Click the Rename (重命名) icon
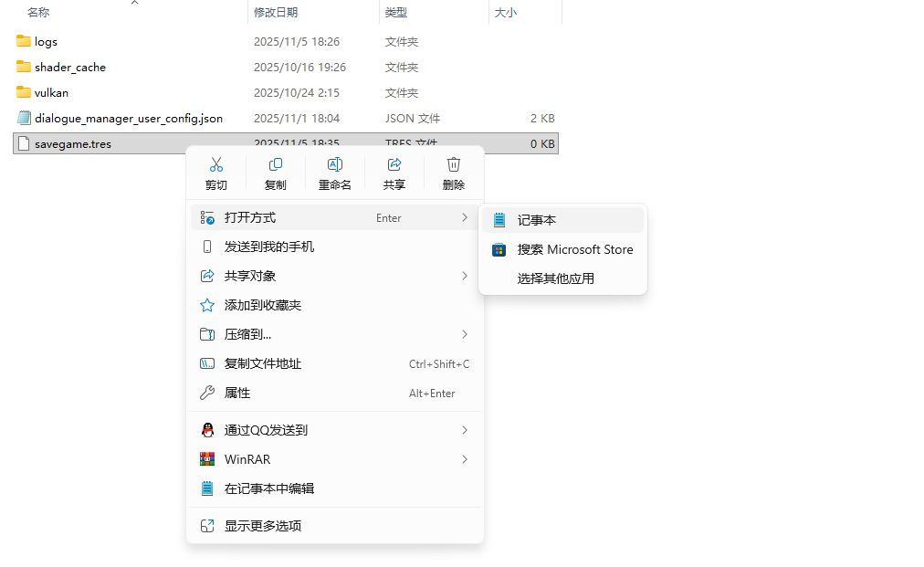Viewport: 924px width, 567px height. (x=335, y=164)
